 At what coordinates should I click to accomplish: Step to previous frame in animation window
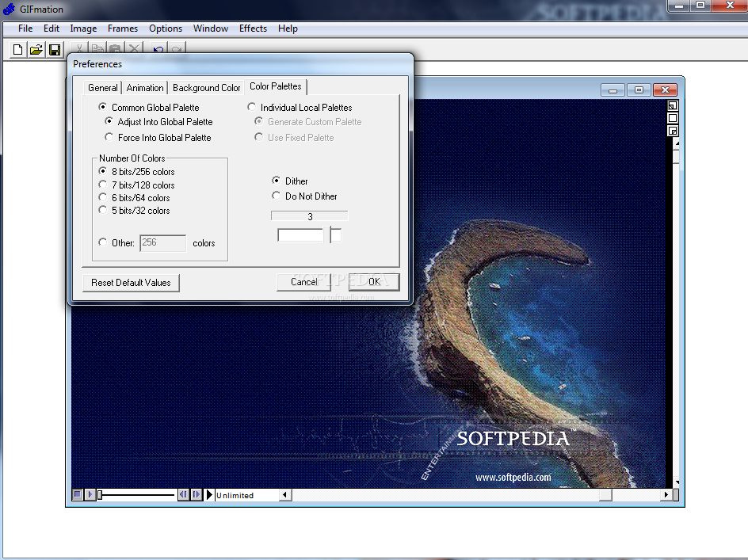point(183,494)
